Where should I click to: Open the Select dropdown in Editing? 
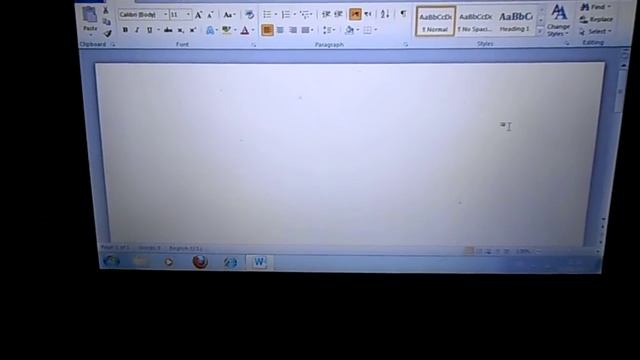597,31
